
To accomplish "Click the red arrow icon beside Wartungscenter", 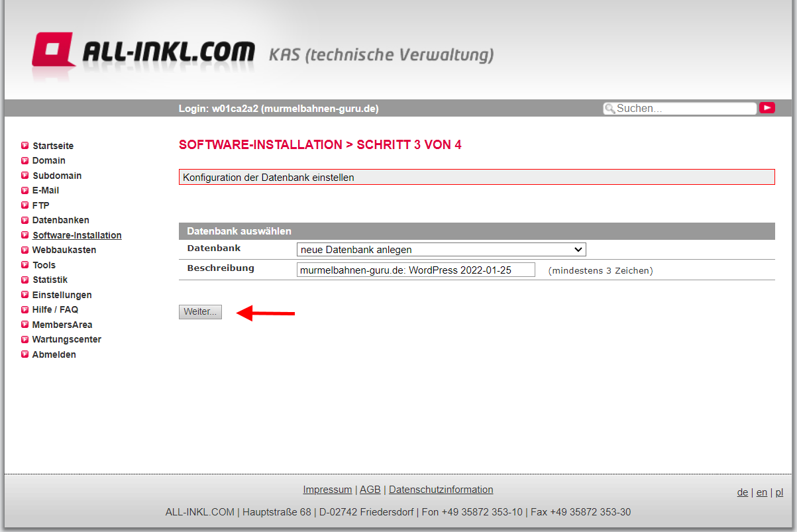I will (25, 339).
